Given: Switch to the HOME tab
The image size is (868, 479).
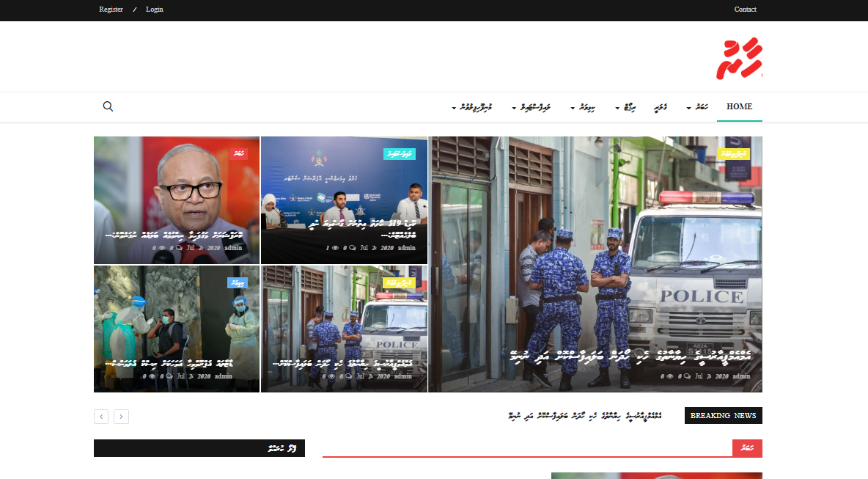Looking at the screenshot, I should coord(739,106).
